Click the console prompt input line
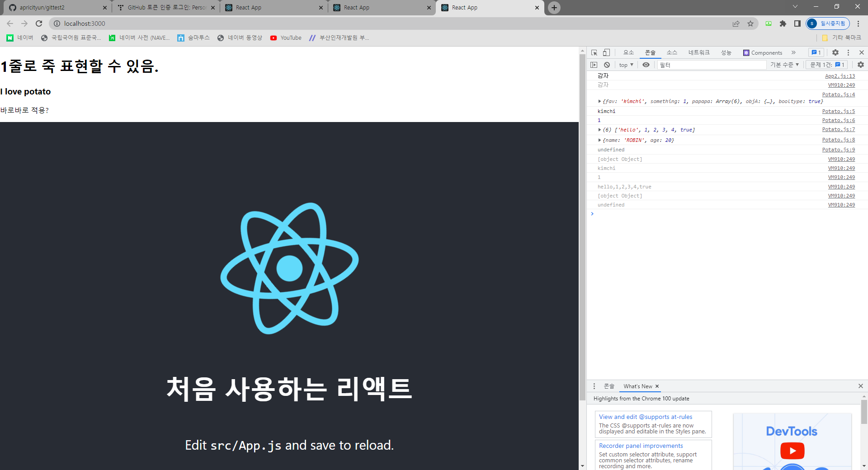 pyautogui.click(x=728, y=214)
